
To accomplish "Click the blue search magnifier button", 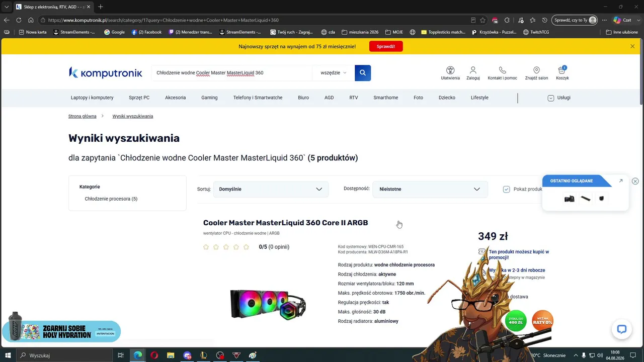I will [x=363, y=73].
